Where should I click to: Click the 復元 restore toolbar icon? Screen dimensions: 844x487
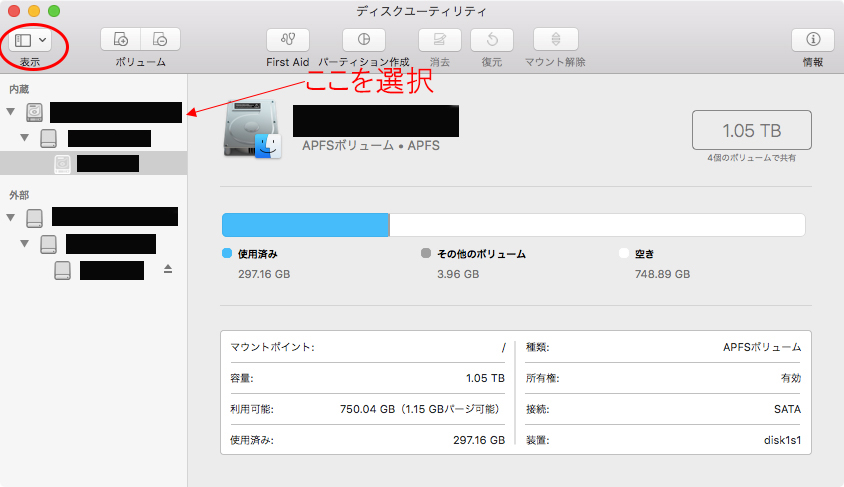(492, 39)
